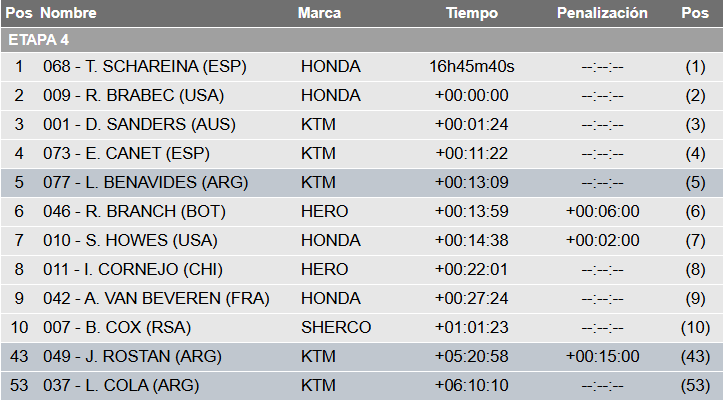Click the 16h45m40s leader time

coord(472,67)
